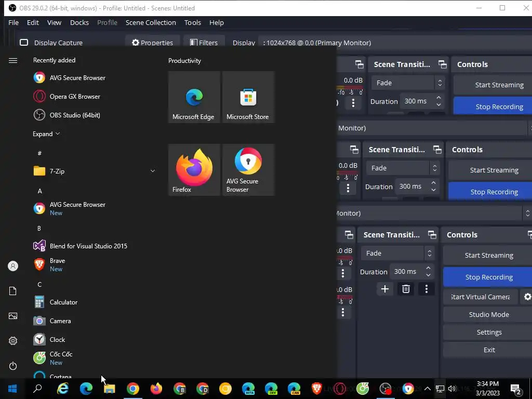Screen dimensions: 532x399
Task: Open the Scene Collection menu
Action: (151, 22)
